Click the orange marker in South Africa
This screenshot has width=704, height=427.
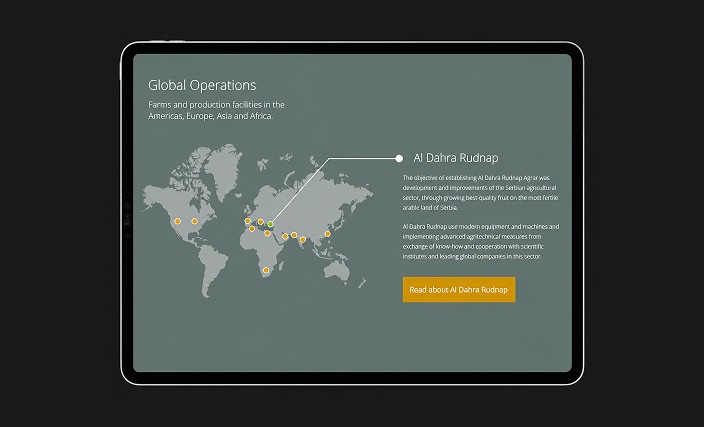click(266, 270)
